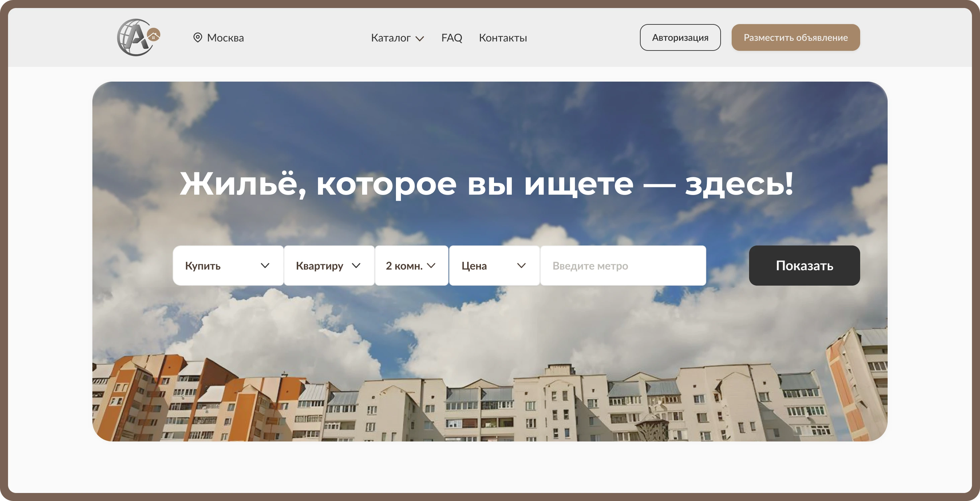Image resolution: width=980 pixels, height=501 pixels.
Task: Change the city from Москва
Action: coord(225,38)
